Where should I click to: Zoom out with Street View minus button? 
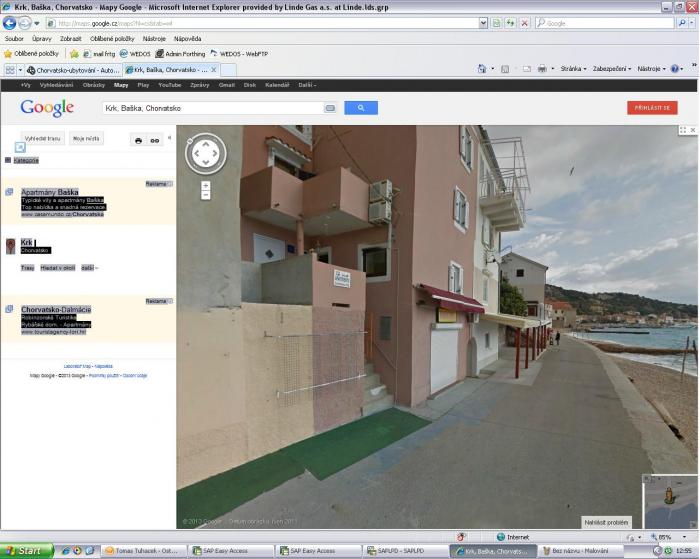pyautogui.click(x=205, y=195)
